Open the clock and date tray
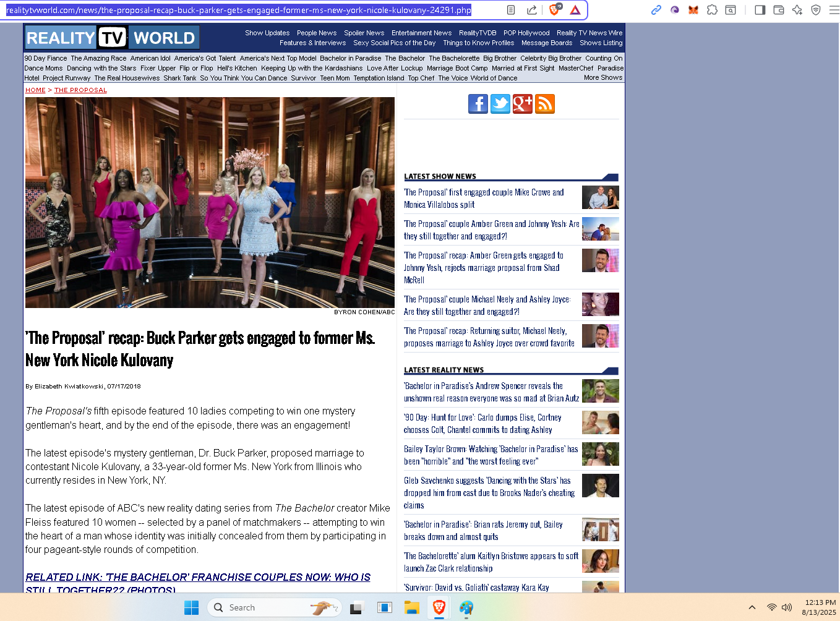Image resolution: width=840 pixels, height=621 pixels. (x=819, y=607)
